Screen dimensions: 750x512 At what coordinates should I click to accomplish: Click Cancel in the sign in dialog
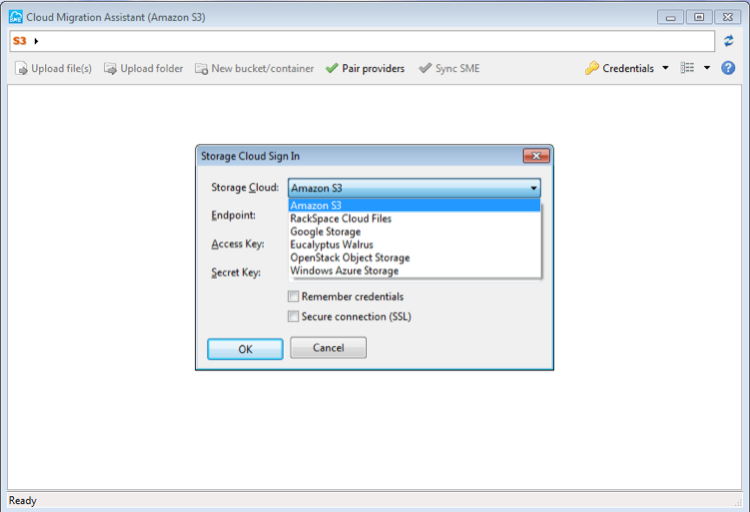pos(328,347)
